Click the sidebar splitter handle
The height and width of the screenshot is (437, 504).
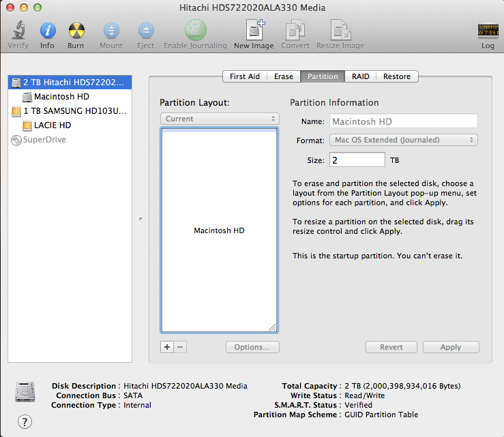tap(140, 219)
